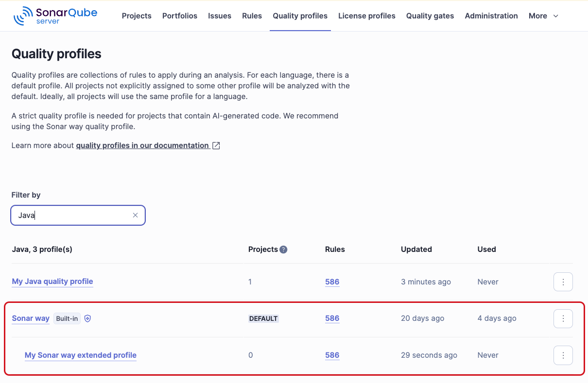Go to License profiles
The height and width of the screenshot is (383, 588).
[x=367, y=16]
